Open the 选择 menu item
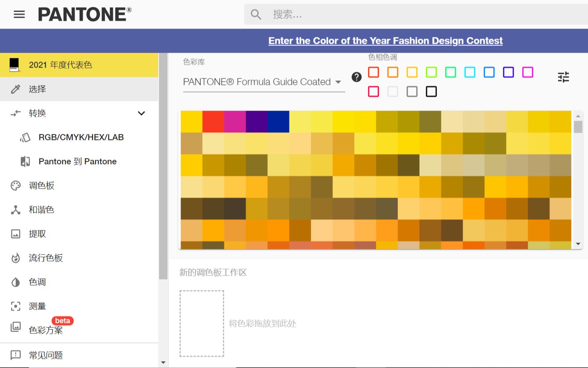This screenshot has height=368, width=588. point(79,89)
